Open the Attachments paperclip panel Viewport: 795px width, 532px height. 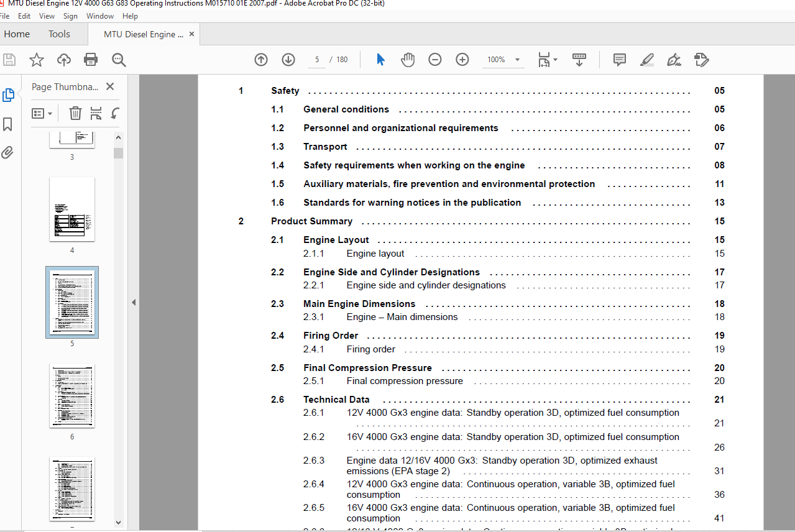[x=7, y=152]
